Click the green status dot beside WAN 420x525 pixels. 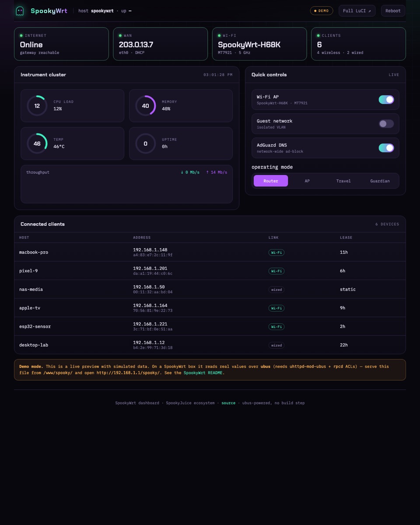click(120, 35)
